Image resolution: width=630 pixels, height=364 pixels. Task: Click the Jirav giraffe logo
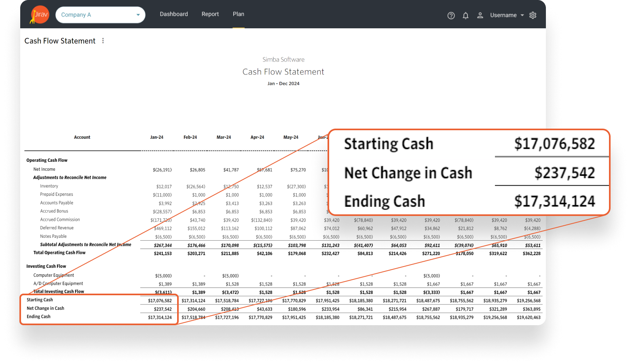coord(40,15)
